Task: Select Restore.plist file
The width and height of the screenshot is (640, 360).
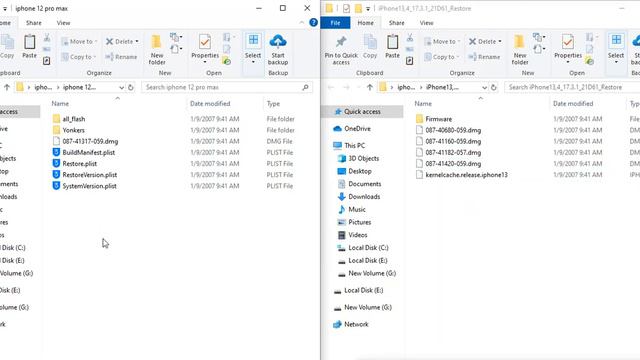Action: pyautogui.click(x=80, y=164)
